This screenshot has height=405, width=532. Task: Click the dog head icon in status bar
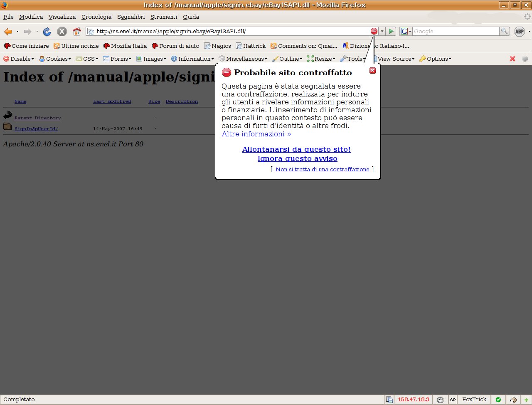click(513, 400)
